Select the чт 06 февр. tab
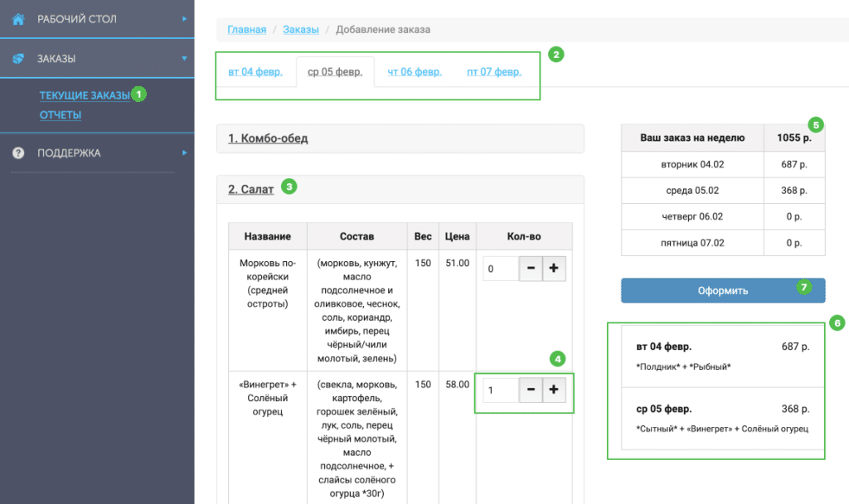The height and width of the screenshot is (504, 849). [x=415, y=72]
